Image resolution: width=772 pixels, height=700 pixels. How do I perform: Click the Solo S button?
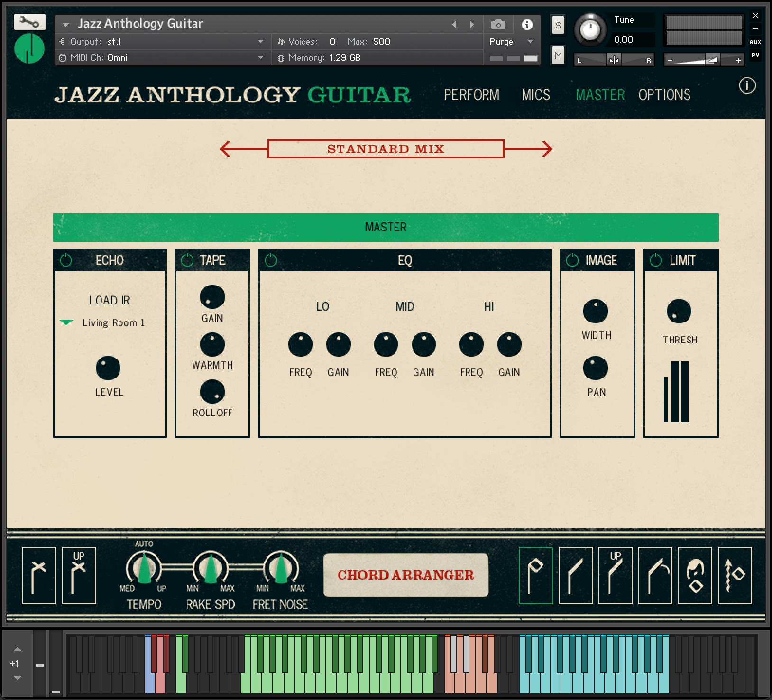(558, 25)
